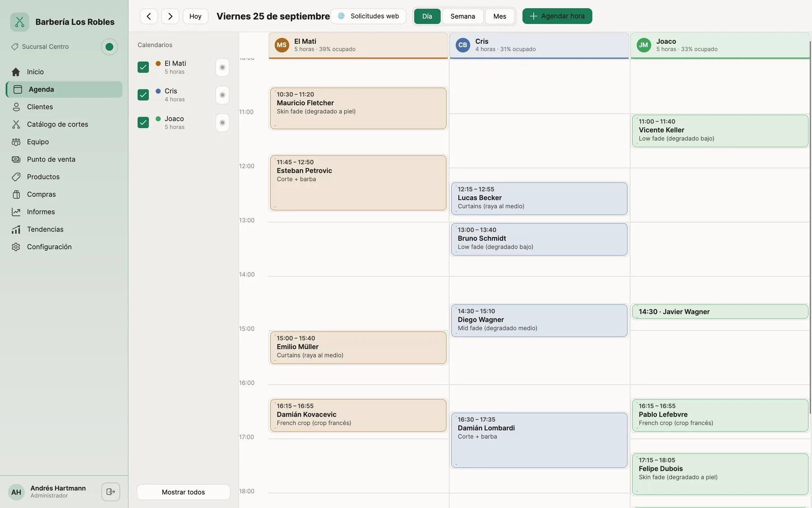Viewport: 812px width, 508px height.
Task: Click the logout icon next to Andrés Hartmann
Action: pyautogui.click(x=111, y=492)
